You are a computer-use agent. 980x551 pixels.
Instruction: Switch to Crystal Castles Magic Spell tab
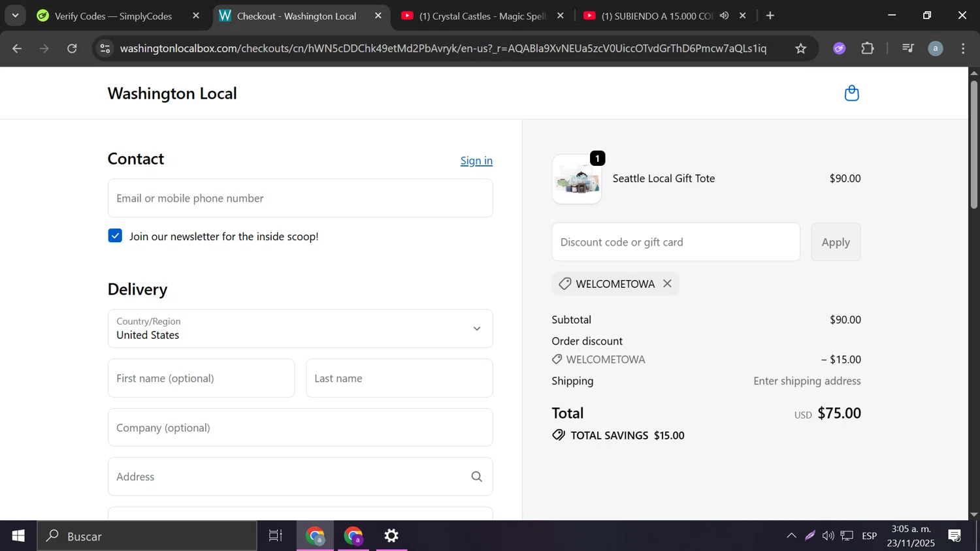[482, 16]
